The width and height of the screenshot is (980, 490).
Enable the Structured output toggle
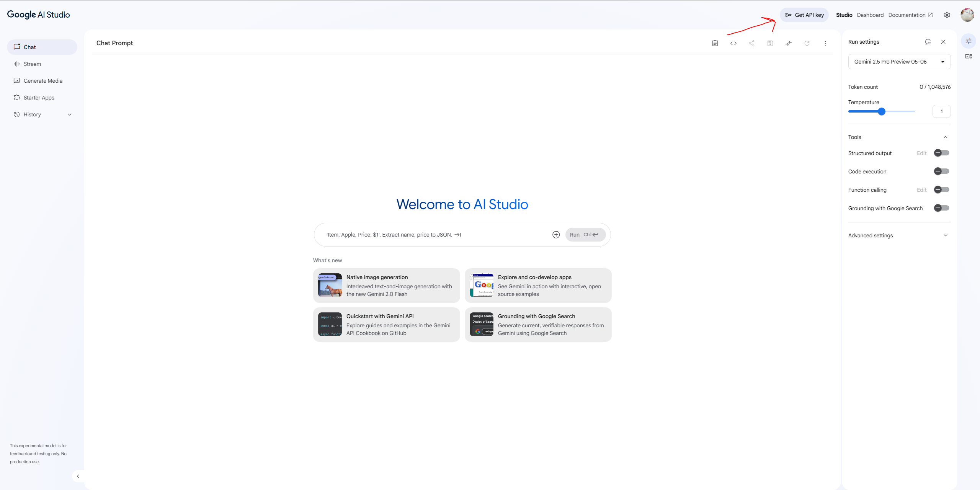(941, 153)
